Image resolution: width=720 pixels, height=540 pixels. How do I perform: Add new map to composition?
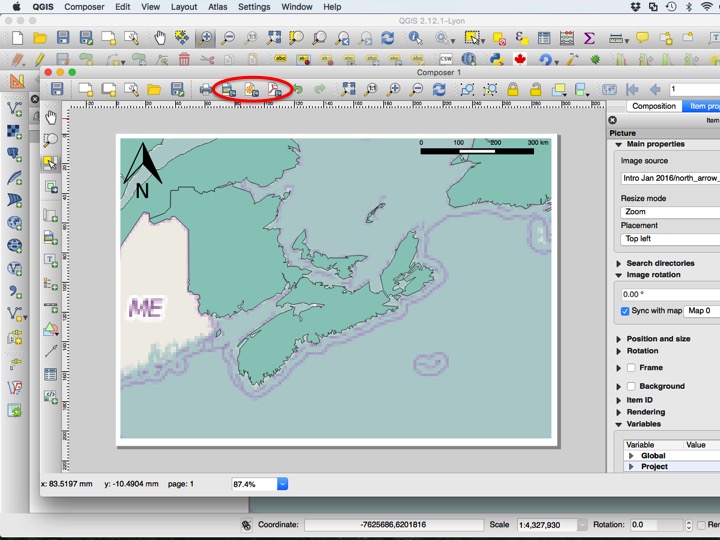[x=51, y=215]
